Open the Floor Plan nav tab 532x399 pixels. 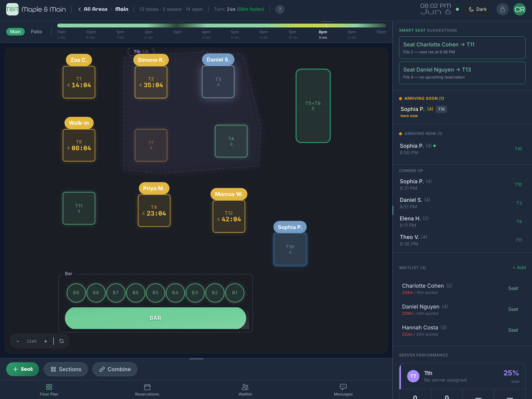click(49, 390)
